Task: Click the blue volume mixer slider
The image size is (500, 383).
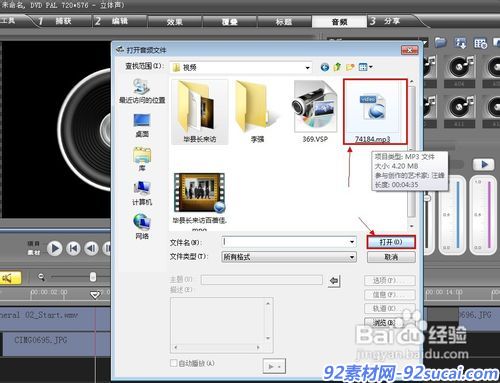Action: [458, 215]
